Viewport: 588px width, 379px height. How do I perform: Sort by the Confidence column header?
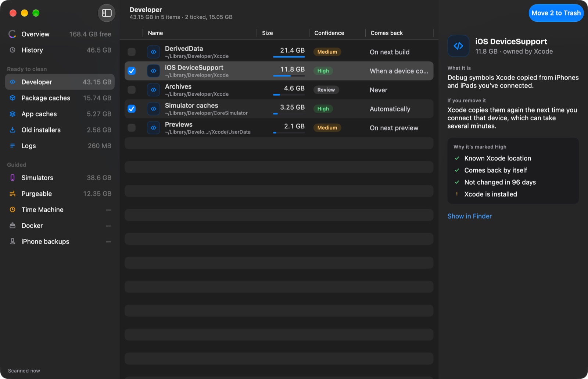click(x=337, y=33)
